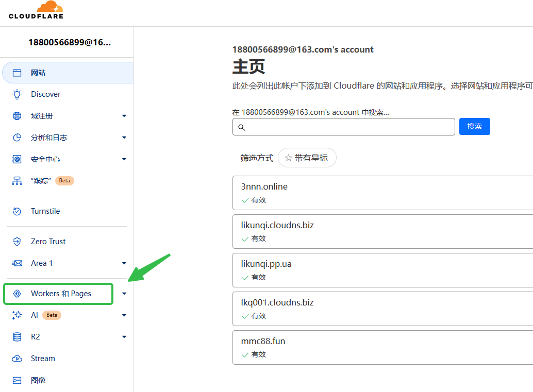Screen dimensions: 533x392
Task: Select 网站 in the sidebar
Action: click(38, 73)
